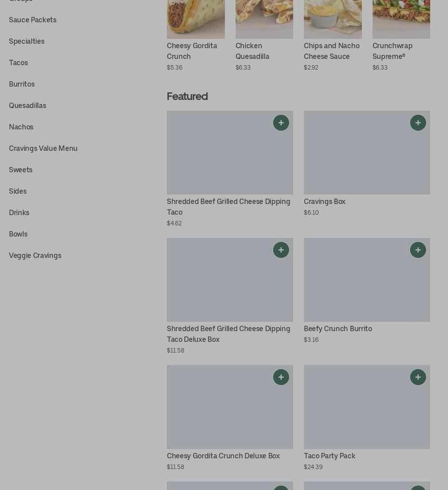Open Cravings Box image card
This screenshot has height=490, width=448.
pyautogui.click(x=367, y=153)
